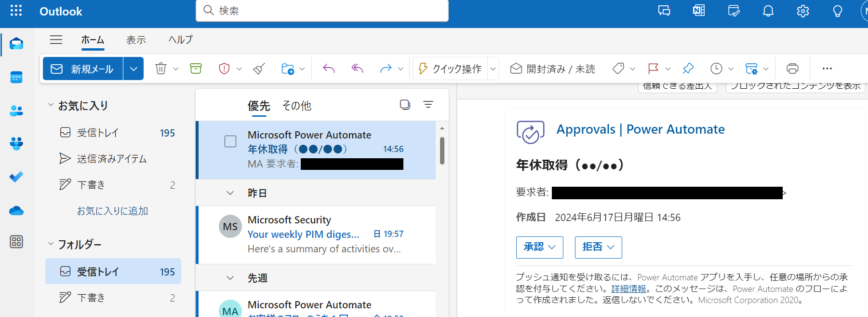868x317 pixels.
Task: Click the tag categorize icon
Action: pyautogui.click(x=618, y=69)
